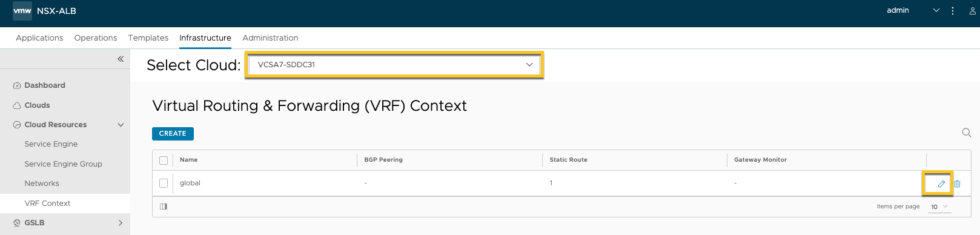The image size is (980, 235).
Task: Switch to the Operations tab
Action: (x=96, y=38)
